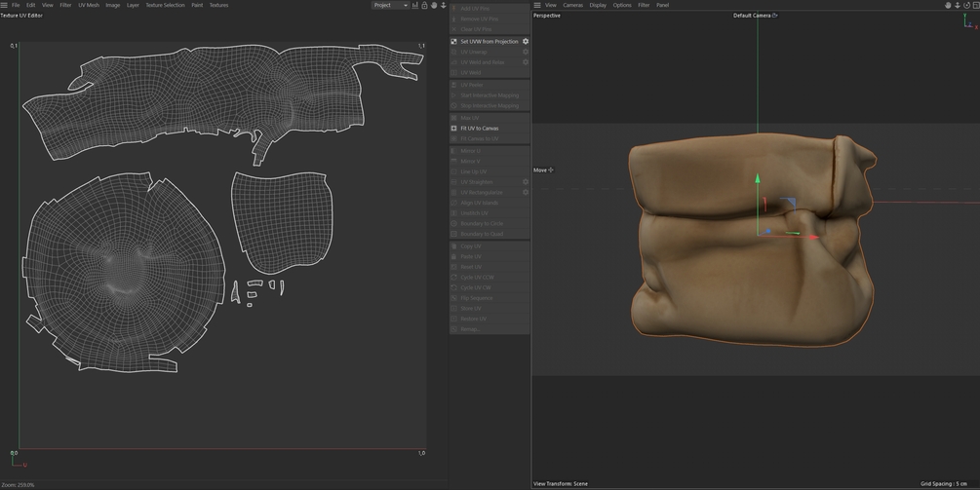This screenshot has height=490, width=980.
Task: Click the viewport rotate camera icon
Action: click(x=966, y=5)
